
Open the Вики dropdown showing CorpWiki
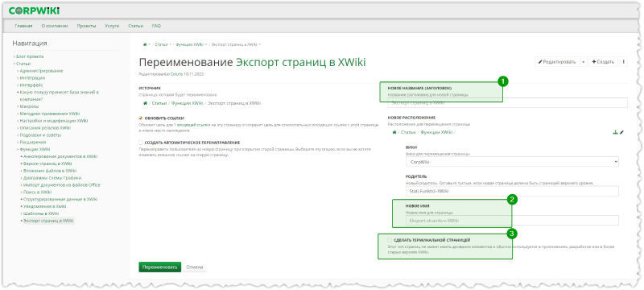[512, 162]
